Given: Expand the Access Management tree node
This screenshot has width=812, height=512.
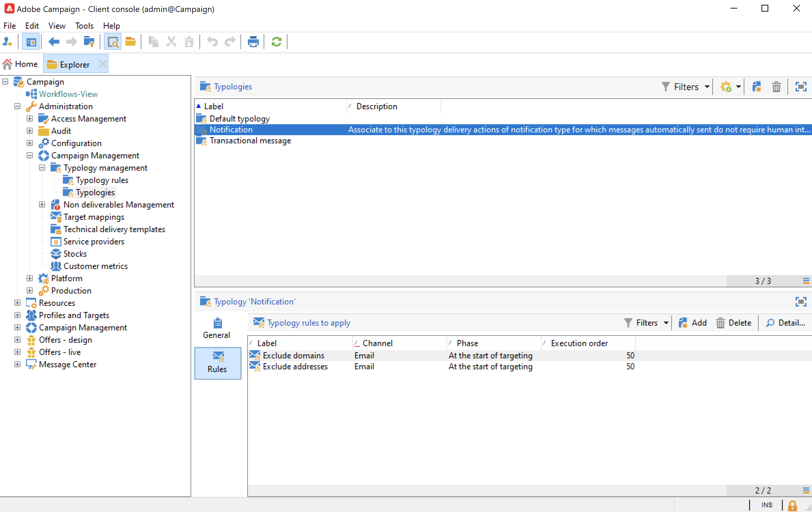Looking at the screenshot, I should (x=30, y=119).
